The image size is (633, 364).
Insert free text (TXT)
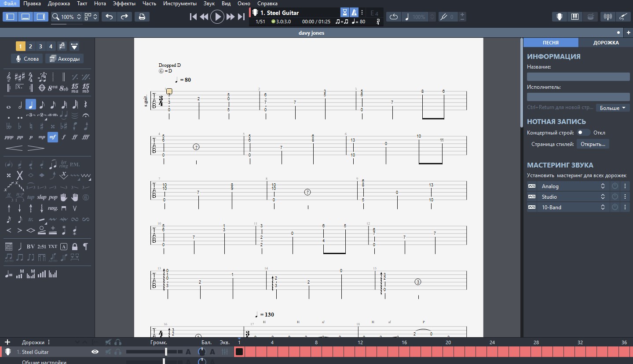53,246
